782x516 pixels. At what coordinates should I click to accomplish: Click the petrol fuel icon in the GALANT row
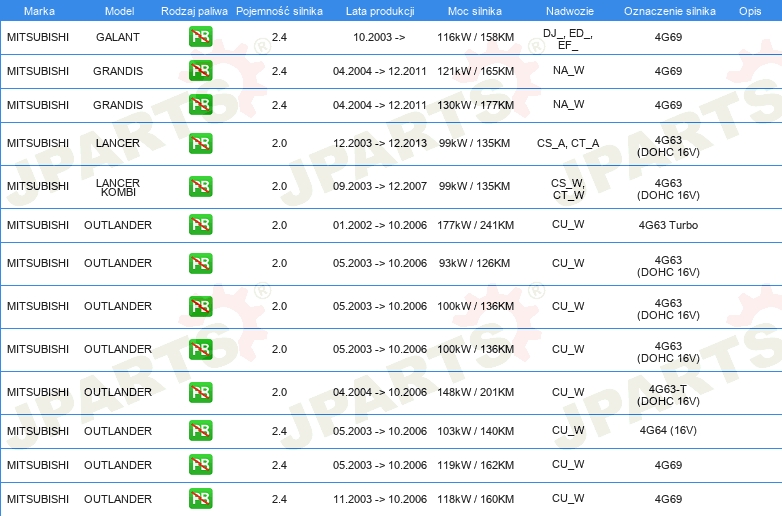[200, 37]
